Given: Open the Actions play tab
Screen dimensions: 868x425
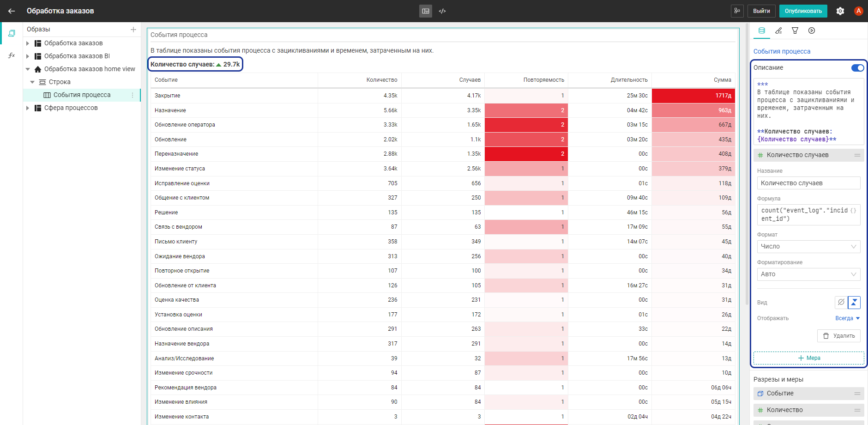Looking at the screenshot, I should pyautogui.click(x=812, y=30).
